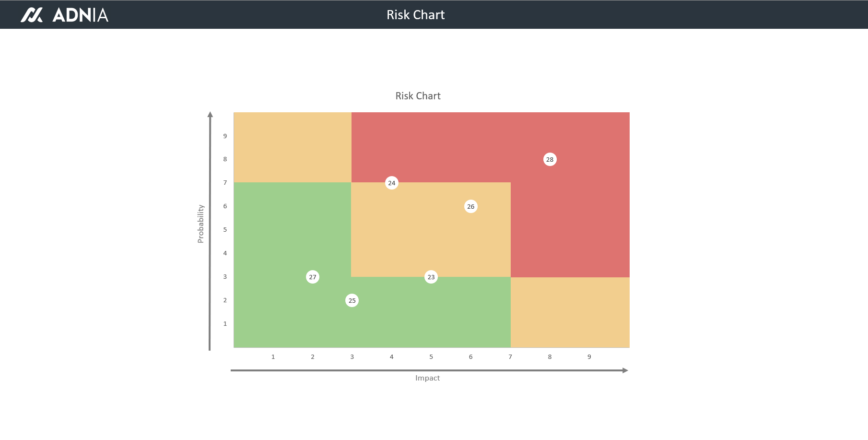Select the chart title above the matrix
Image resolution: width=868 pixels, height=440 pixels.
click(418, 96)
